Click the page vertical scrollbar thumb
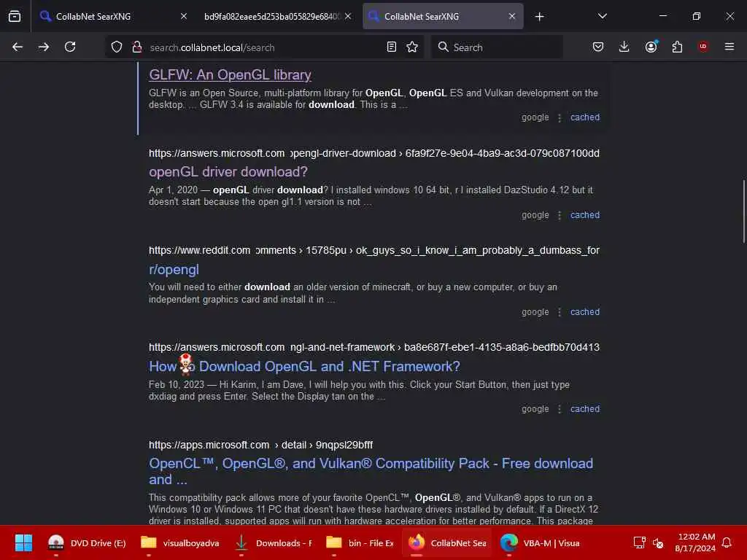The width and height of the screenshot is (747, 560). 743,211
